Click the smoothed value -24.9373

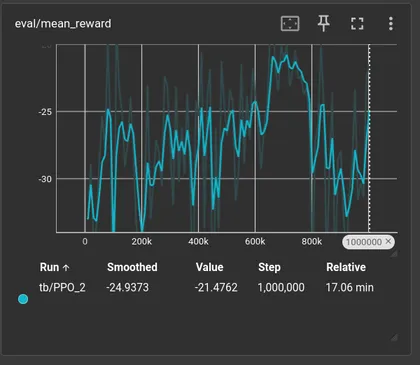tap(128, 287)
